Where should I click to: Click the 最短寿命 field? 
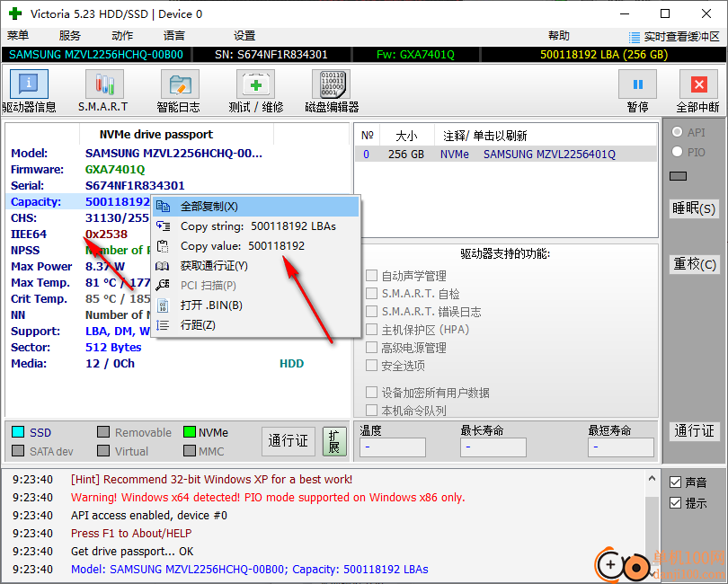621,447
